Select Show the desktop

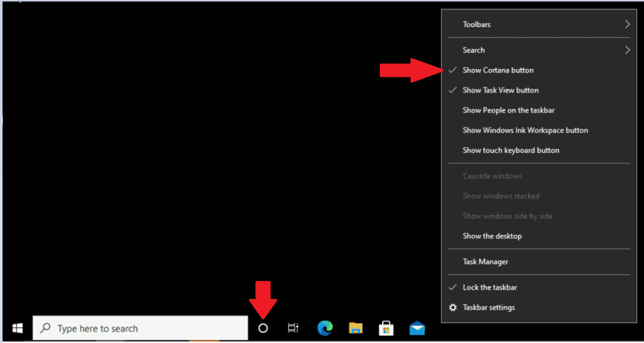point(492,236)
